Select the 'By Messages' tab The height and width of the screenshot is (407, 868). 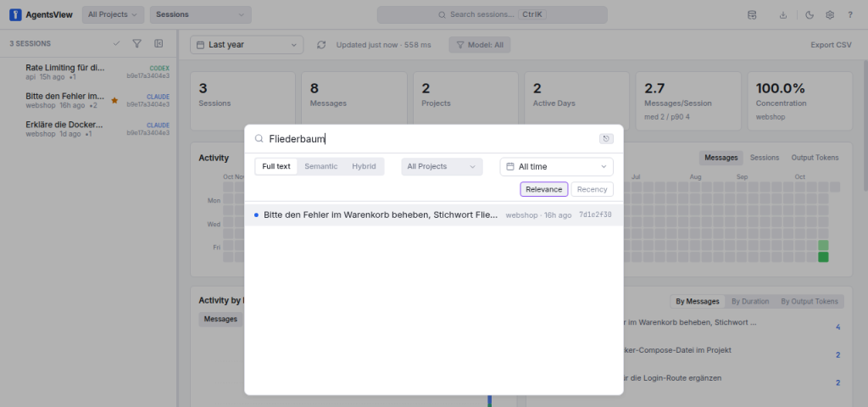point(698,301)
